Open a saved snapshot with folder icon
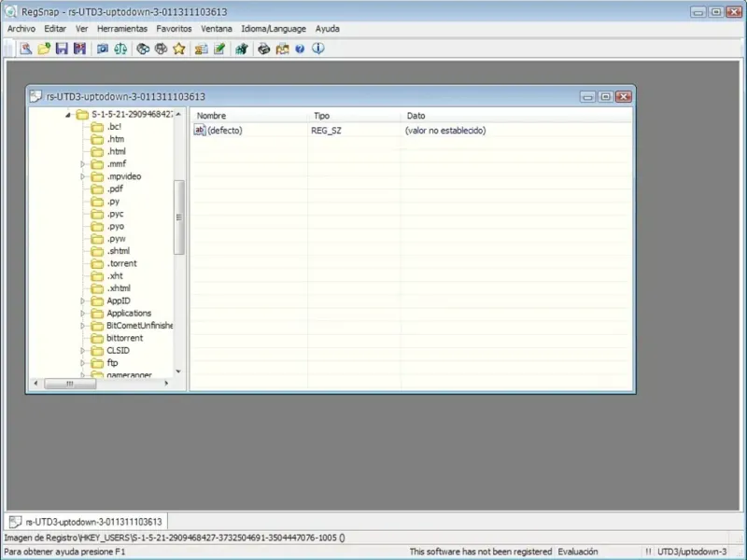 [x=44, y=49]
